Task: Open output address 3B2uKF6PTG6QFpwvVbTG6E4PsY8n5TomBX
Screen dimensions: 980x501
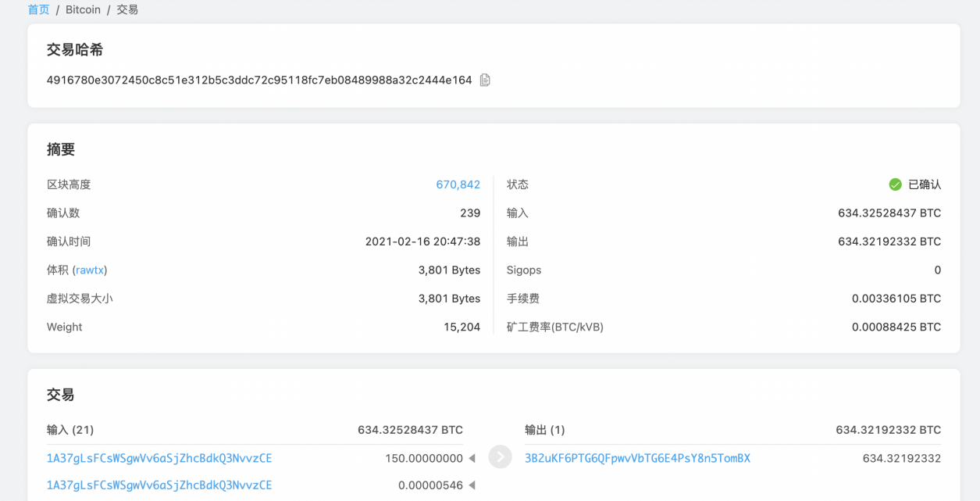Action: pyautogui.click(x=636, y=458)
